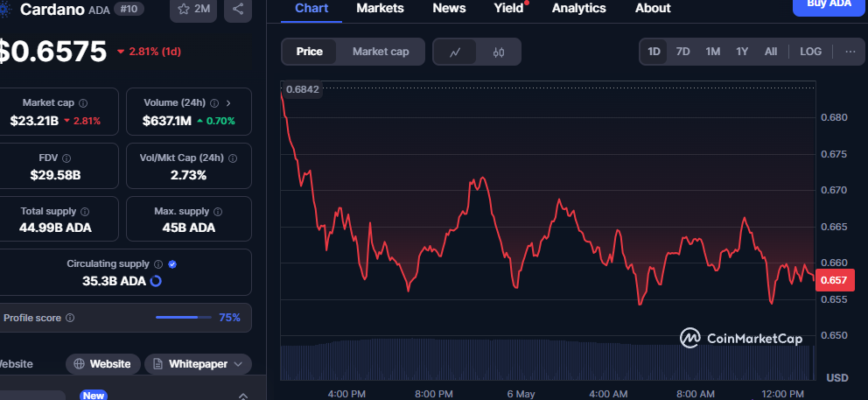Click the Cardano logo icon
This screenshot has height=400, width=868.
[5, 10]
